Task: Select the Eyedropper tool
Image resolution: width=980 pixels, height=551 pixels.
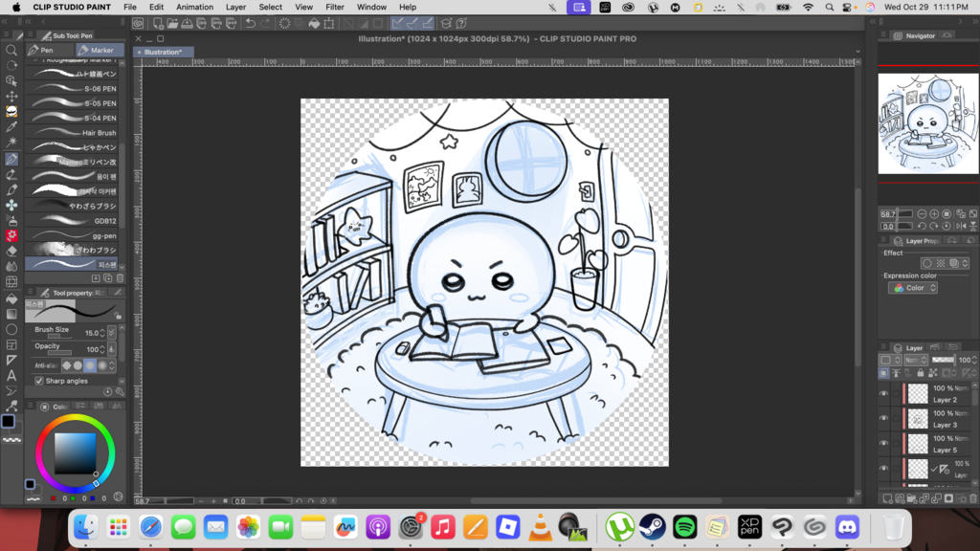Action: click(x=11, y=127)
